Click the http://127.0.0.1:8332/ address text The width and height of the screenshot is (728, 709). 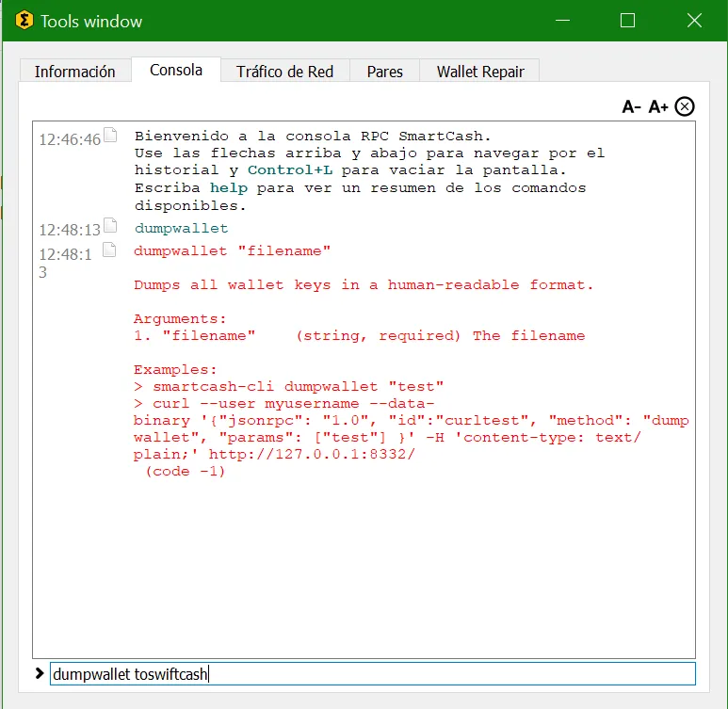coord(312,455)
